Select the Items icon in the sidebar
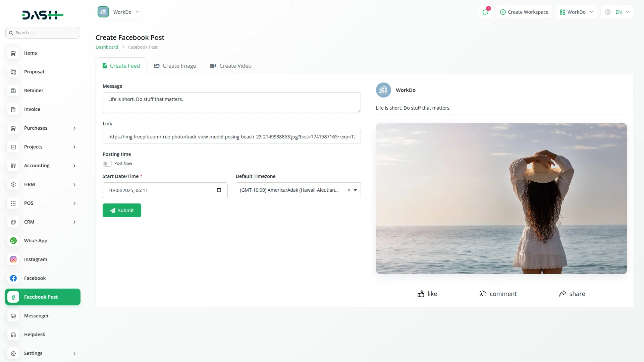Screen dimensions: 644x362 click(x=13, y=53)
